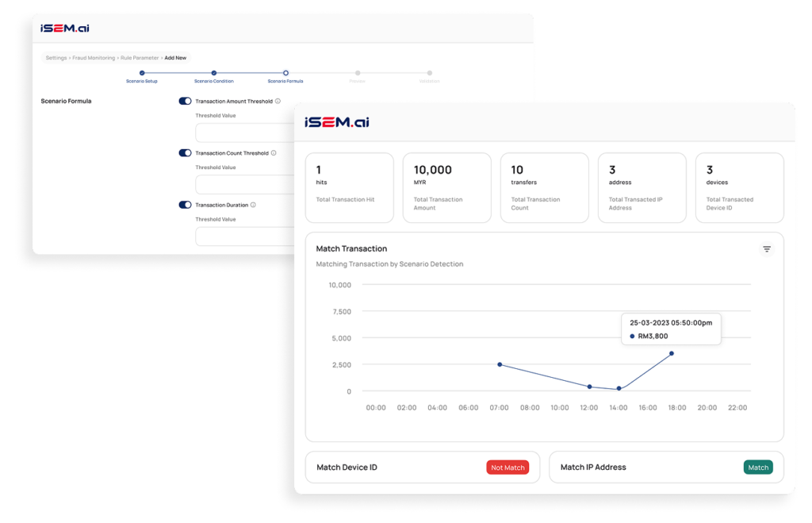This screenshot has height=523, width=812.
Task: Navigate to Fraud Monitoring via breadcrumb
Action: click(94, 58)
